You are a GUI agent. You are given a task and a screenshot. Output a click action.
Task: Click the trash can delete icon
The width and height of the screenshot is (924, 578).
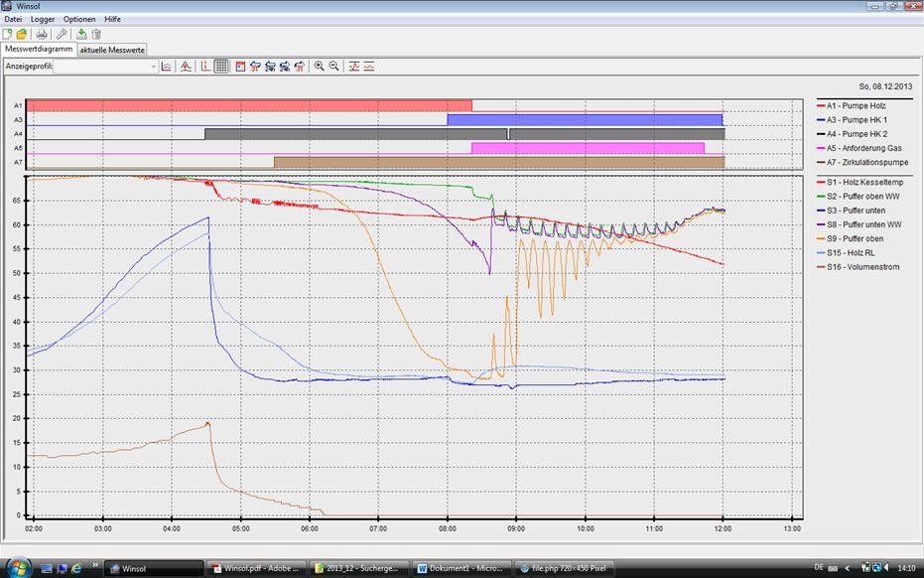[96, 34]
